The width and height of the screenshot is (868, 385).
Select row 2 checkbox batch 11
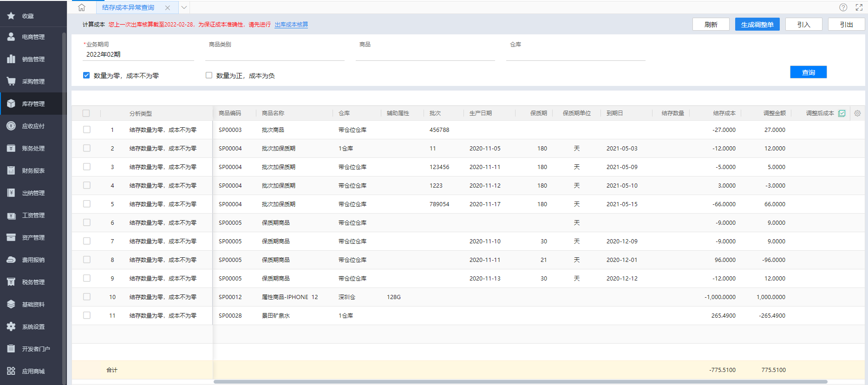pyautogui.click(x=87, y=148)
